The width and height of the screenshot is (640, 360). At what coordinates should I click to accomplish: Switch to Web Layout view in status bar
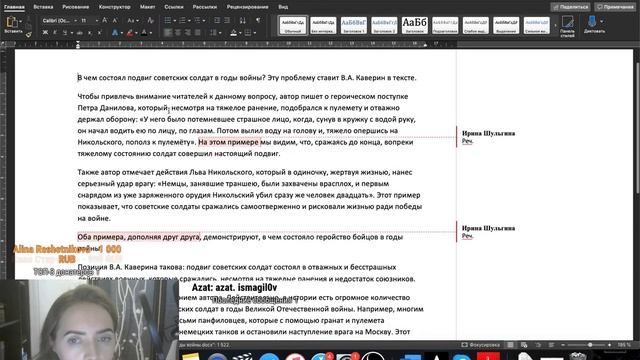[524, 345]
